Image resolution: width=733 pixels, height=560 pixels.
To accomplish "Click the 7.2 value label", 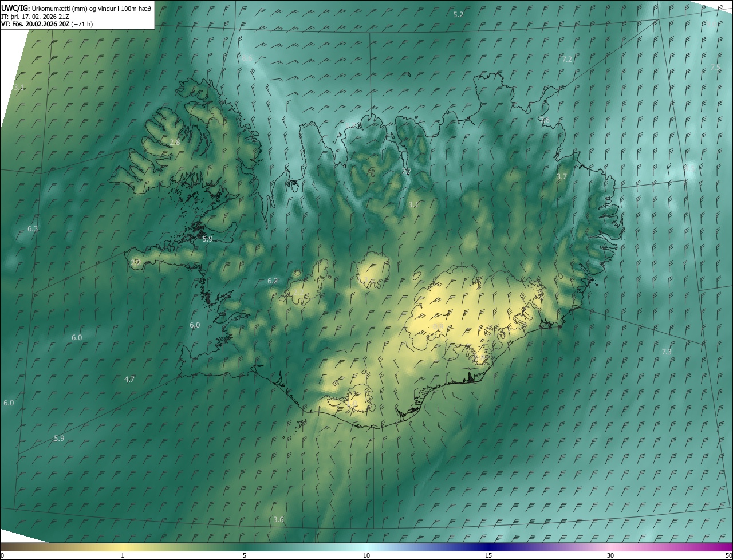I will (x=567, y=59).
